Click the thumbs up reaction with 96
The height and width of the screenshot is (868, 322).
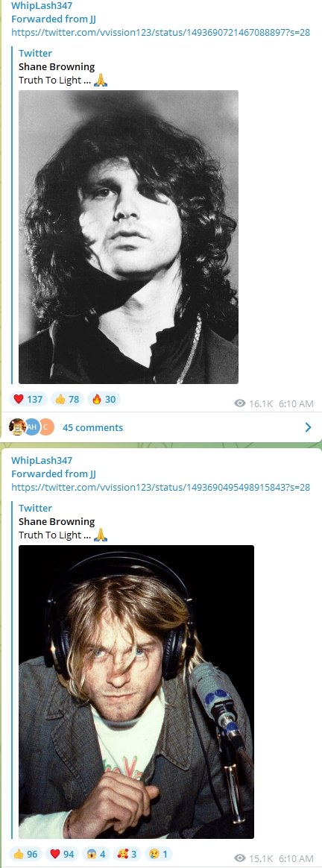pyautogui.click(x=25, y=854)
